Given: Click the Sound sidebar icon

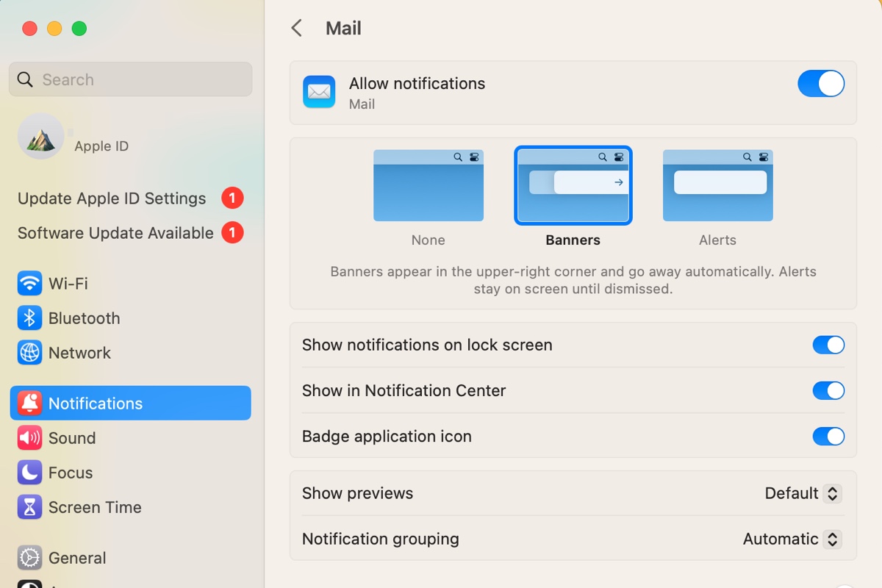Looking at the screenshot, I should pos(71,437).
